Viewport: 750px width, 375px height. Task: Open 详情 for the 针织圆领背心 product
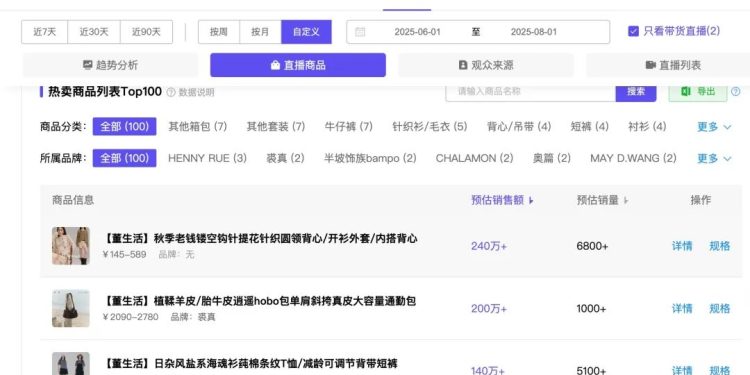(682, 246)
